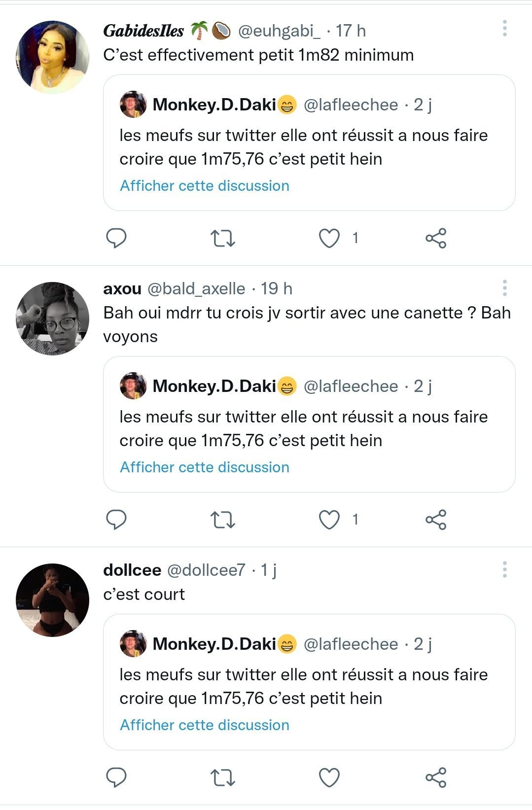Retweet the GabidesIles tweet
The height and width of the screenshot is (810, 532).
click(223, 238)
